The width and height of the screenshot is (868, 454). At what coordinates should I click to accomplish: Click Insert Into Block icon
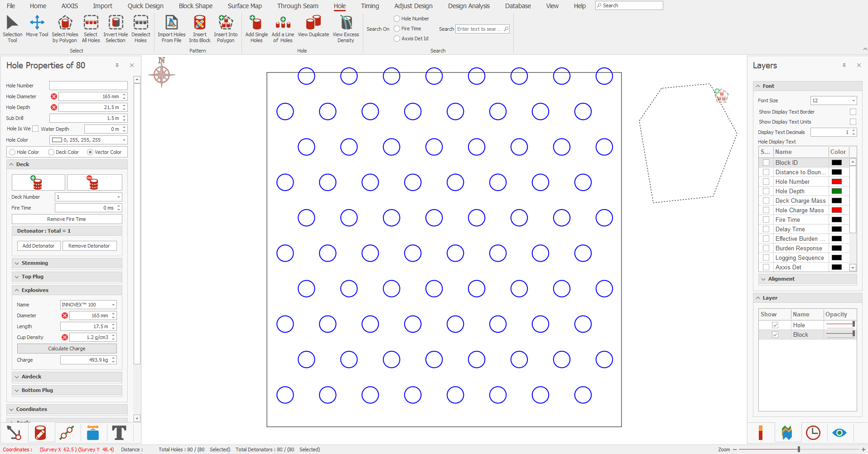[199, 23]
